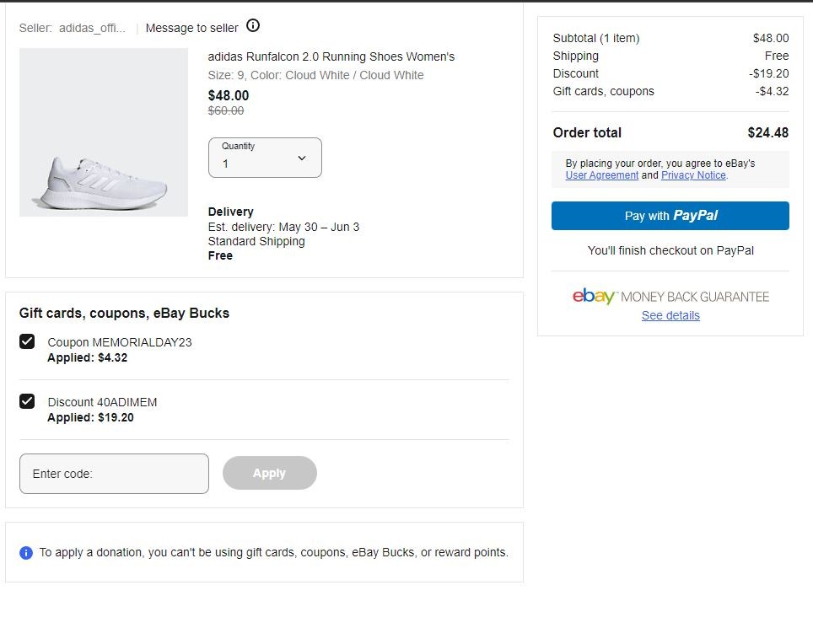Focus the Enter code input field
813x644 pixels.
point(114,474)
